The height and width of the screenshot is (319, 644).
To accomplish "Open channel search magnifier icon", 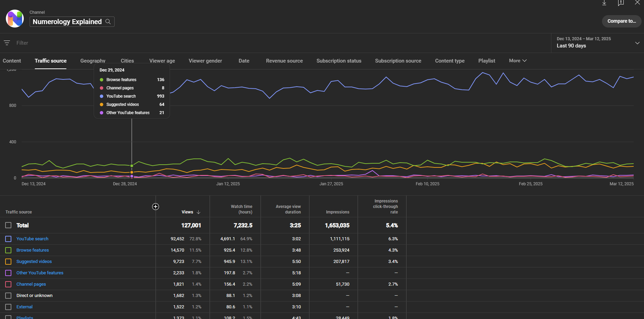I will point(108,22).
